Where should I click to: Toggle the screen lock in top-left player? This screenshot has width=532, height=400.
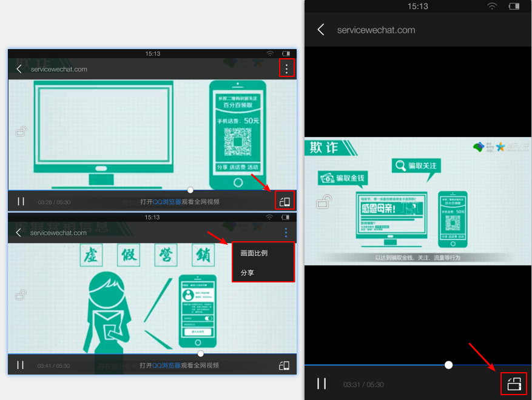(21, 131)
